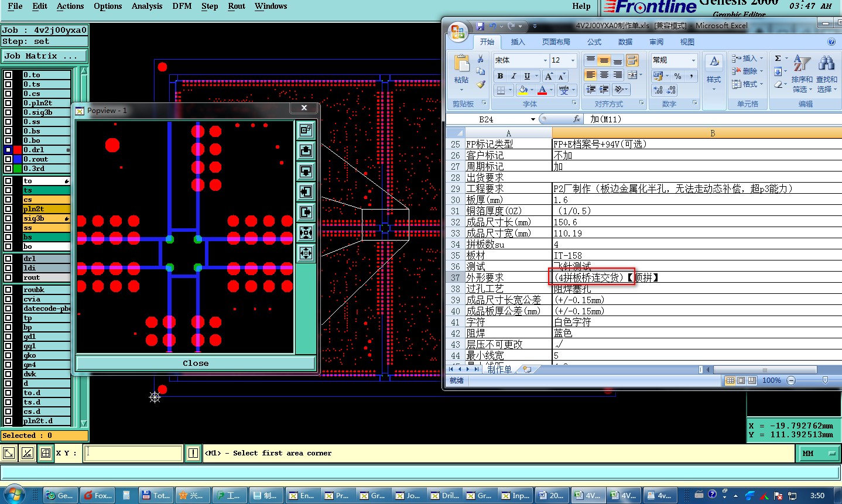Enable the checkbox for the drl layer
Viewport: 842px width, 504px height.
click(x=8, y=259)
